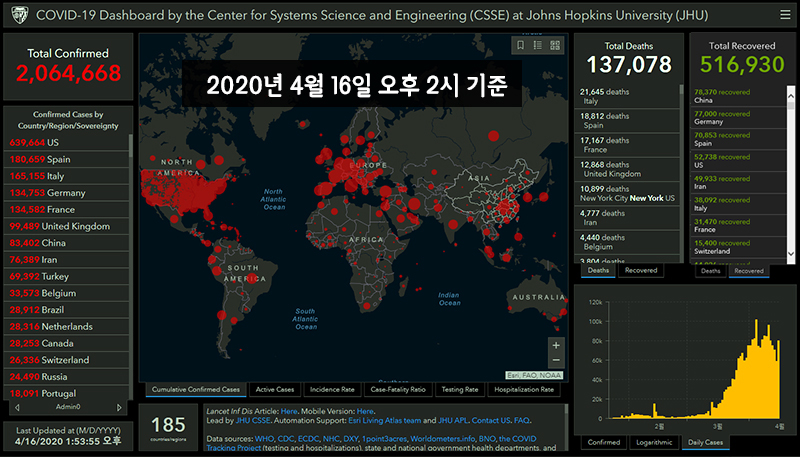Viewport: 800px width, 457px height.
Task: Open the Worldometers.info link
Action: [443, 439]
